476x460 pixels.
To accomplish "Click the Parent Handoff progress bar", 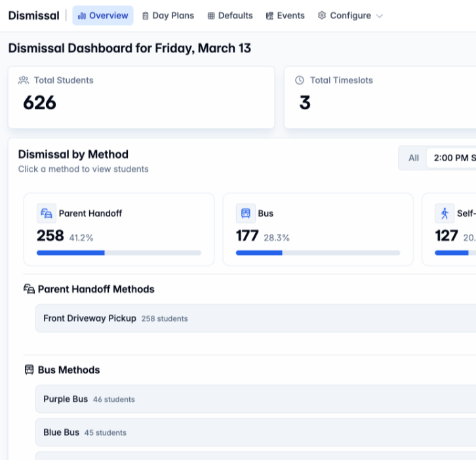I will [x=119, y=253].
